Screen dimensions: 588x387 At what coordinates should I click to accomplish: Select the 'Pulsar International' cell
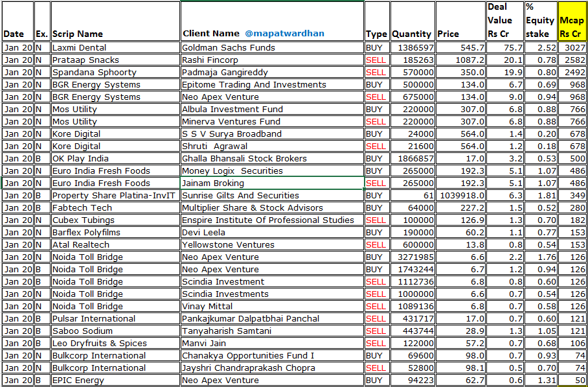(115, 319)
